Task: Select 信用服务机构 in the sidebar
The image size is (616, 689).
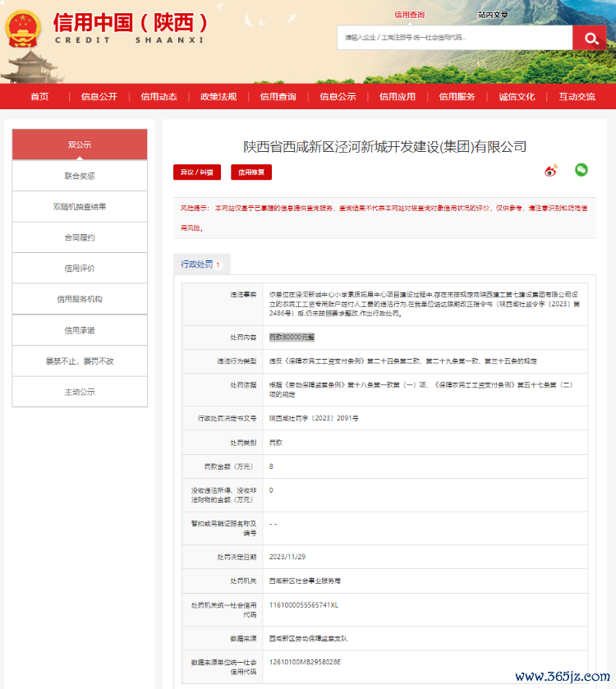Action: pyautogui.click(x=80, y=299)
